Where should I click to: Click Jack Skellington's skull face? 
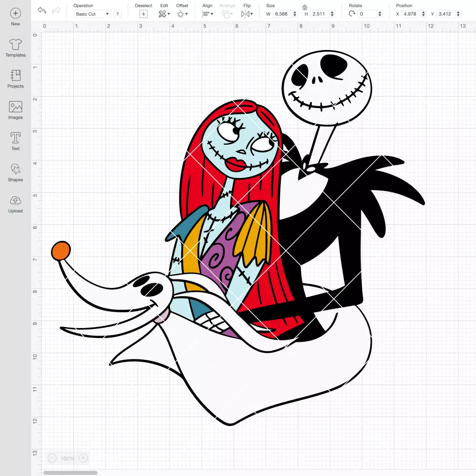coord(327,88)
